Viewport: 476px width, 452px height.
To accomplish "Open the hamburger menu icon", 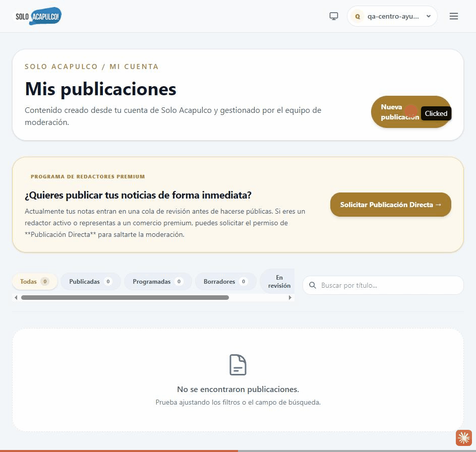I will 453,16.
